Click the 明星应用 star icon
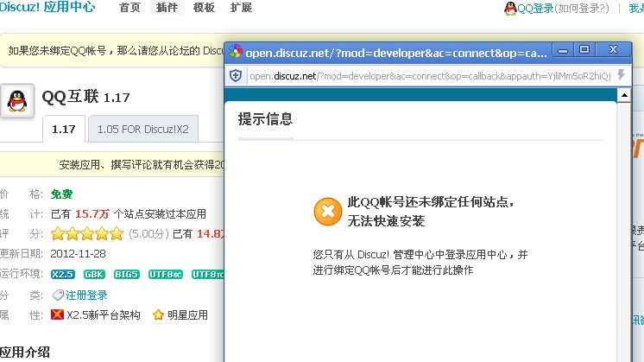The width and height of the screenshot is (644, 362). pyautogui.click(x=158, y=315)
